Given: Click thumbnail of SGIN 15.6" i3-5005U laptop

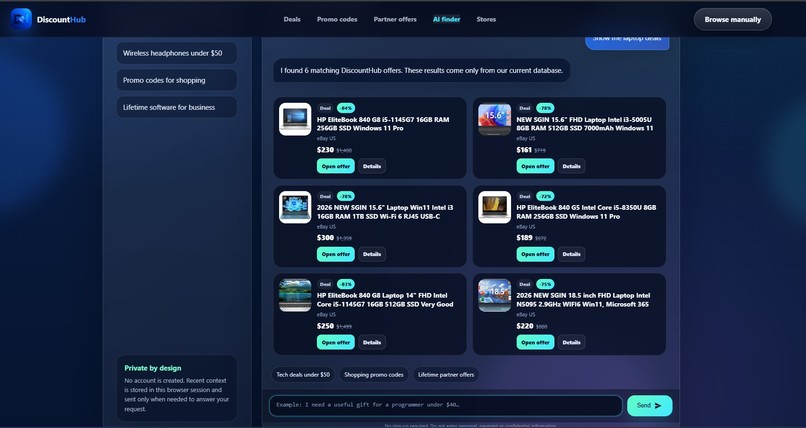Looking at the screenshot, I should [x=494, y=119].
